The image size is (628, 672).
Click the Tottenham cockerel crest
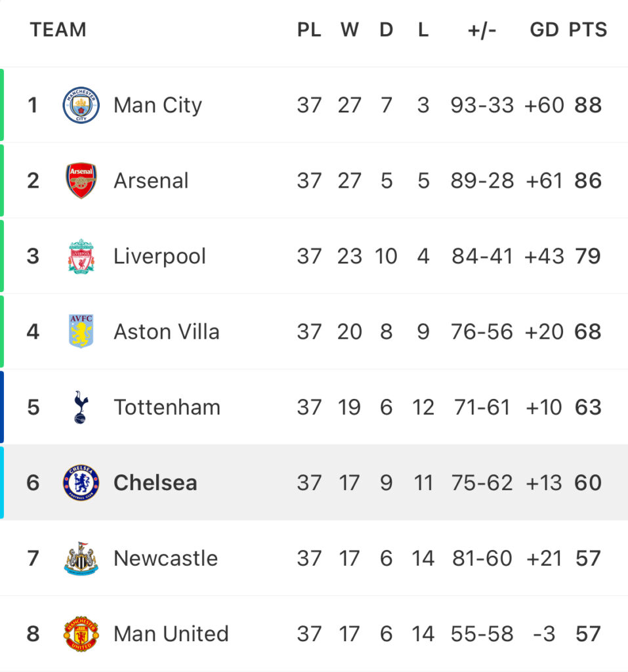[x=81, y=407]
